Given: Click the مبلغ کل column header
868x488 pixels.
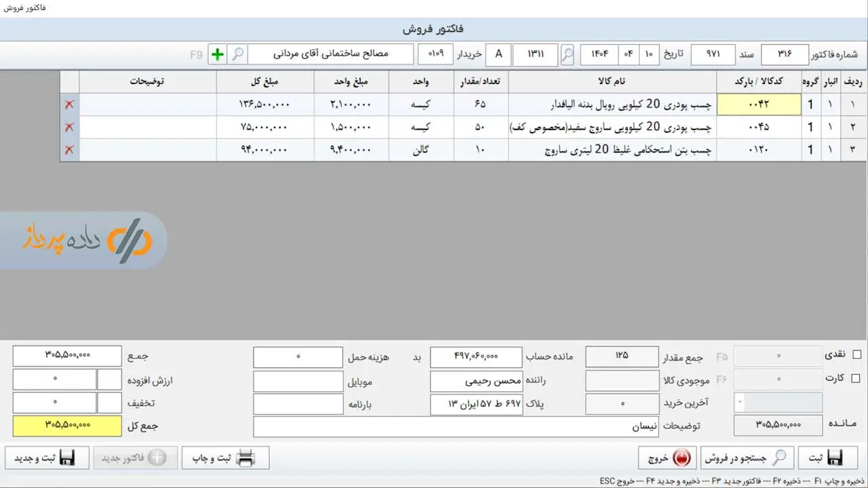Looking at the screenshot, I should coord(265,82).
